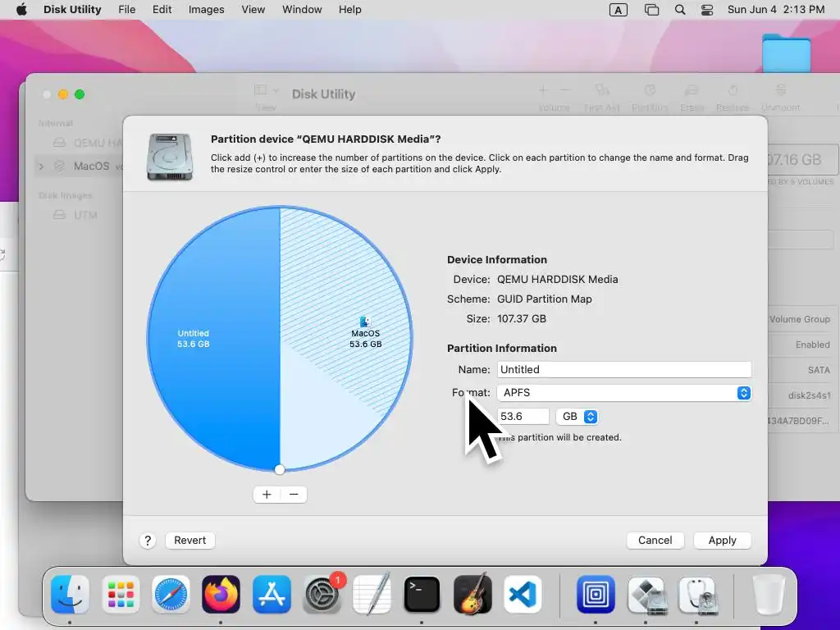Click Cancel in the partition dialog
Screen dimensions: 840x630
[655, 540]
